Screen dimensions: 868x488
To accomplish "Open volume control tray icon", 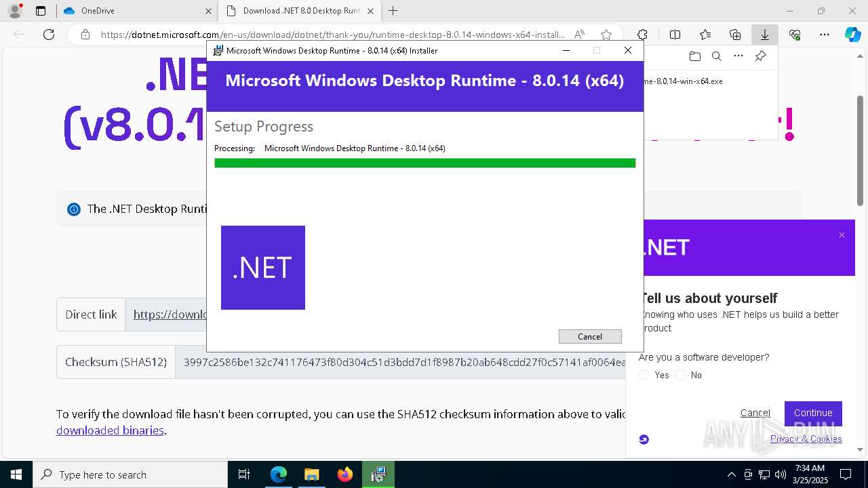I will [781, 474].
